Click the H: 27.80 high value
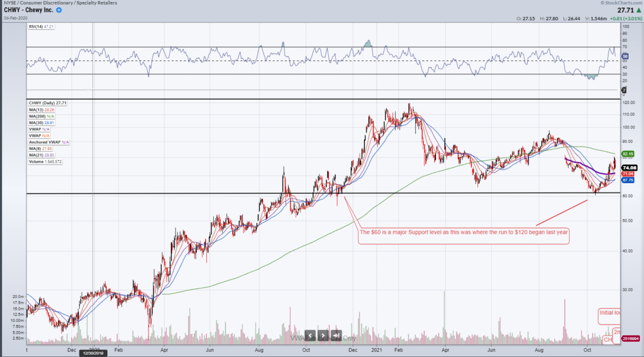The image size is (644, 357). [548, 18]
